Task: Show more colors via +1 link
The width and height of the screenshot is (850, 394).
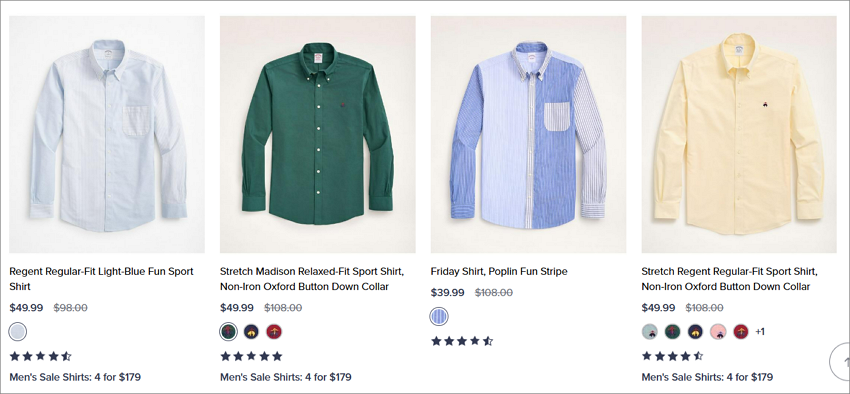Action: click(759, 331)
